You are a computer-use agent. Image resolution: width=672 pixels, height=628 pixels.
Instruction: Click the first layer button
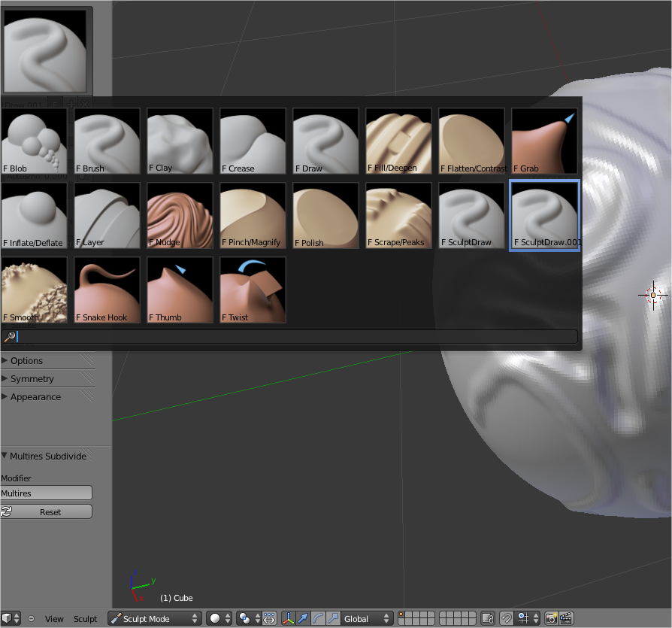401,614
